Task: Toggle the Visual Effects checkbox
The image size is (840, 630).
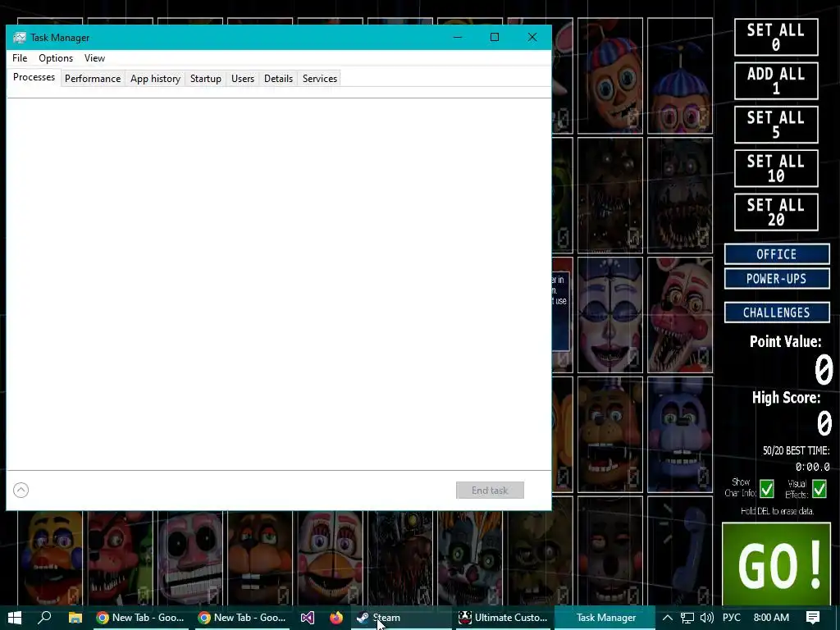Action: [x=819, y=488]
